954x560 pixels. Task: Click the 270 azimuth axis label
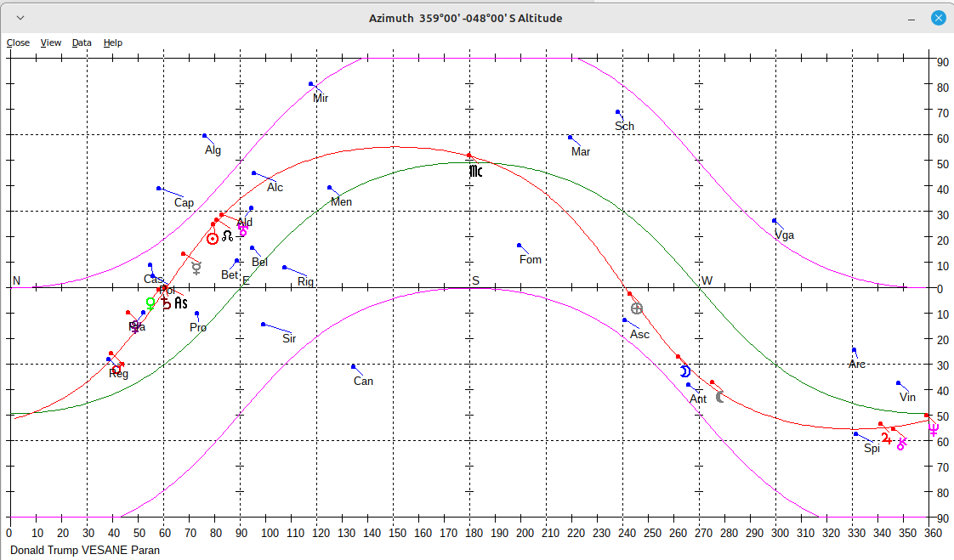pyautogui.click(x=703, y=534)
